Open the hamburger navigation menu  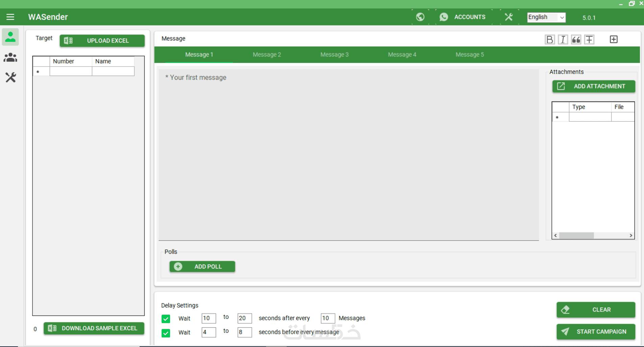point(10,17)
